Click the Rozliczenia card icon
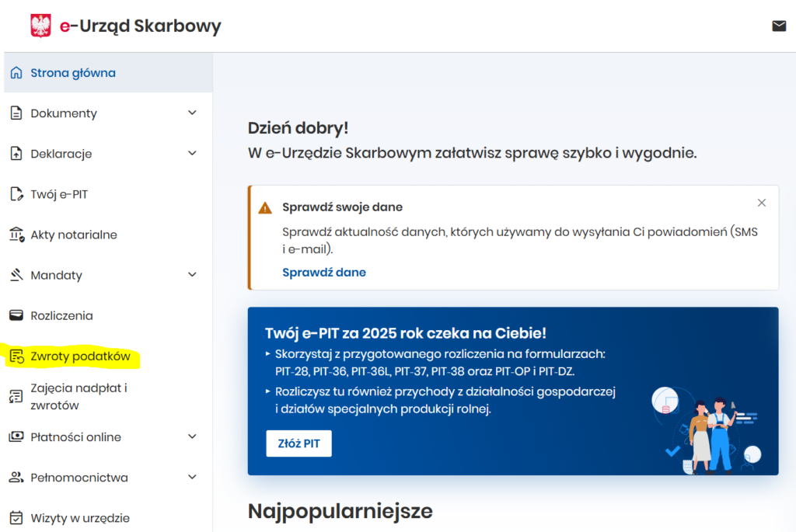Image resolution: width=796 pixels, height=532 pixels. [x=16, y=315]
